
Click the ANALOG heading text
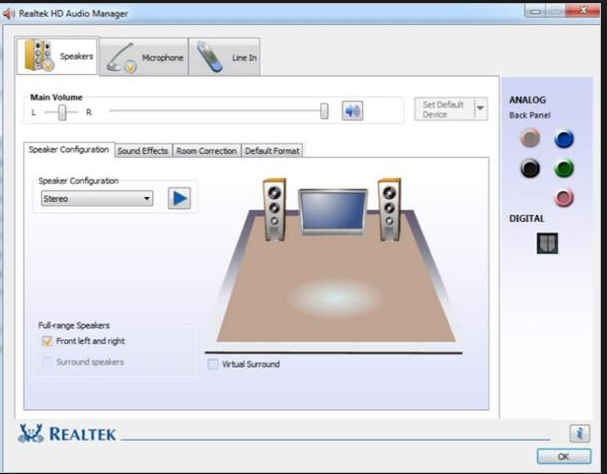coord(528,100)
